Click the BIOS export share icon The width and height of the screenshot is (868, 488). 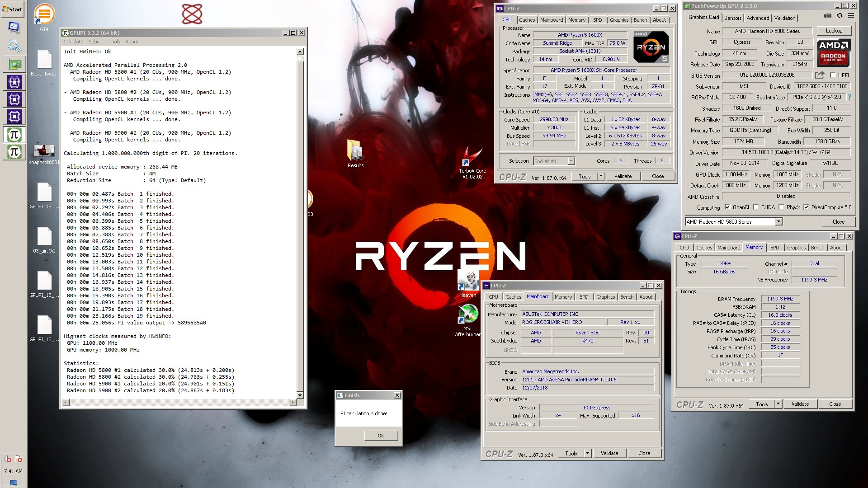820,75
